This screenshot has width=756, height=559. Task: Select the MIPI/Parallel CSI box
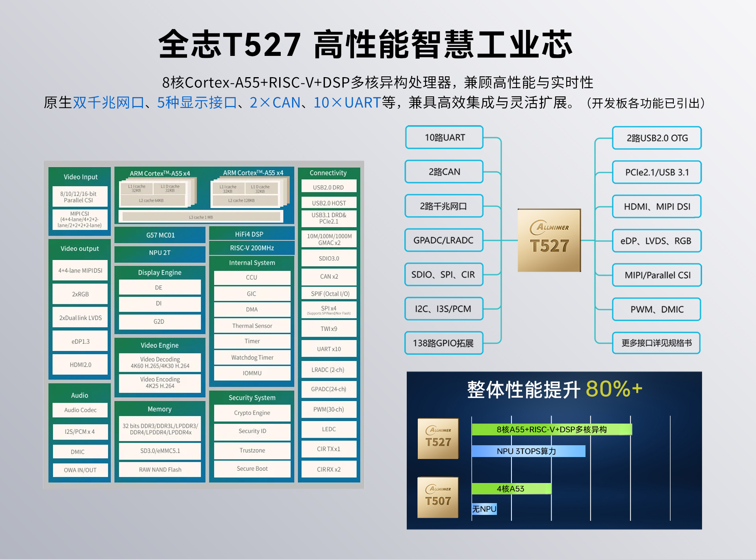657,275
